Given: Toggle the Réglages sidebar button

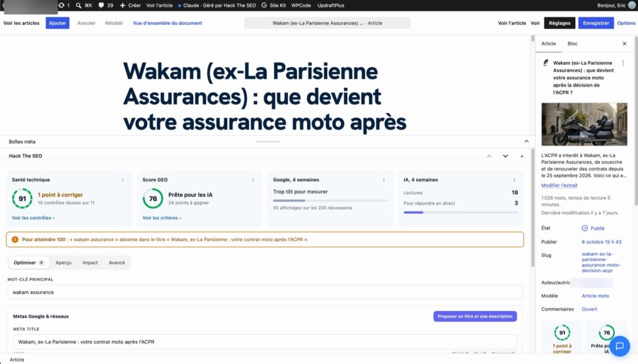Looking at the screenshot, I should coord(559,23).
